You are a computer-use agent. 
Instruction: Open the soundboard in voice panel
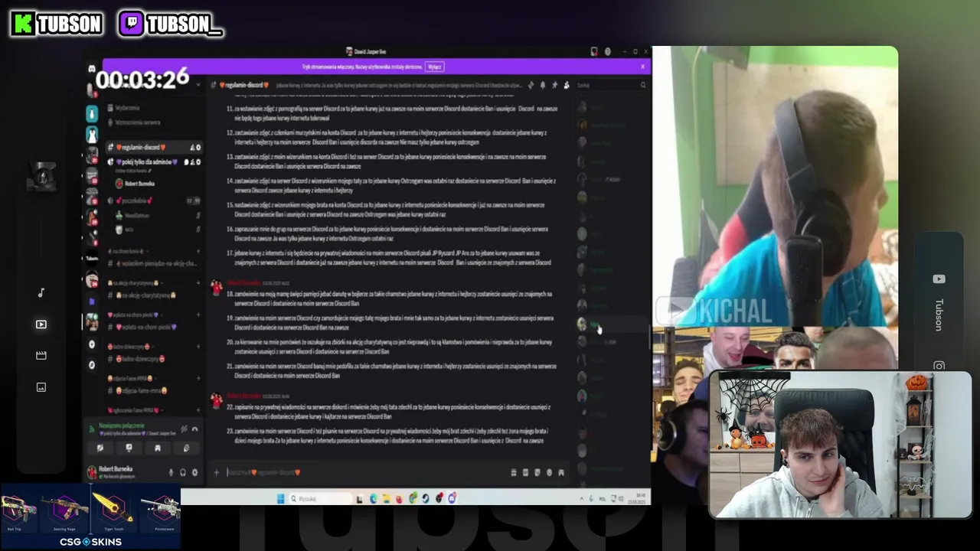click(186, 448)
